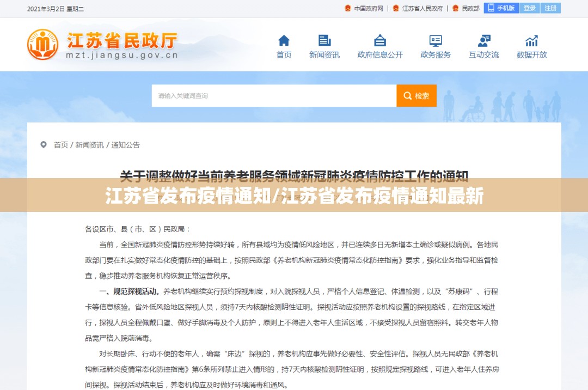This screenshot has height=390, width=588.
Task: Click the 互动交流 people icon
Action: (x=484, y=41)
